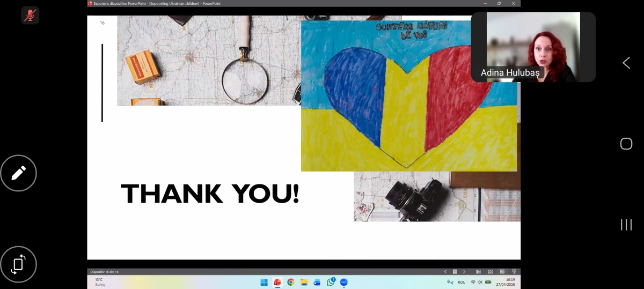
Task: Open the slide show menu icon between arrows
Action: pos(455,272)
